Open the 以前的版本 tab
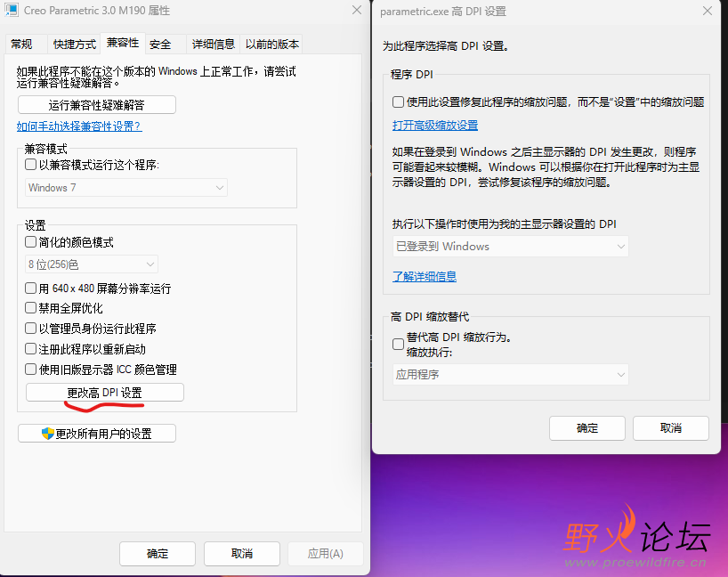 pos(272,45)
